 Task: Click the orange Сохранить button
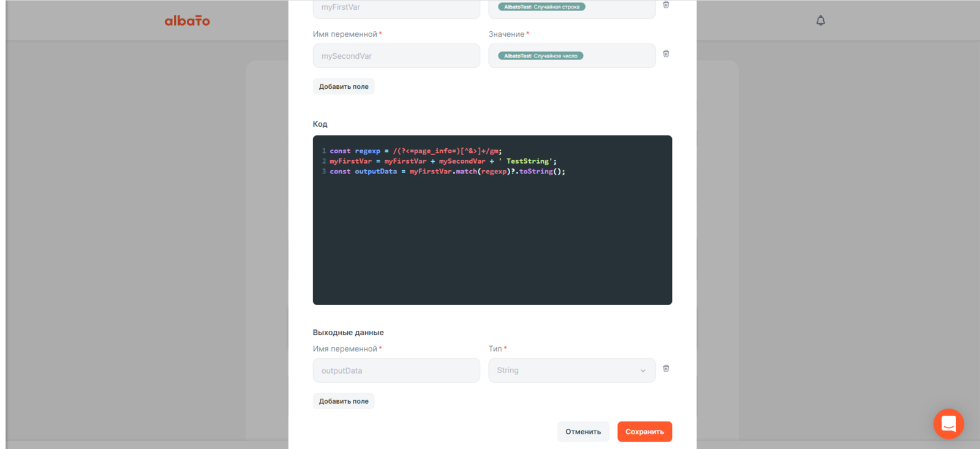(x=644, y=432)
